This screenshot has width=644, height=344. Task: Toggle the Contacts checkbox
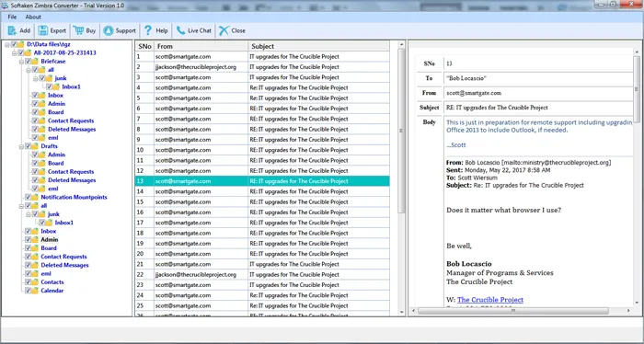(29, 282)
